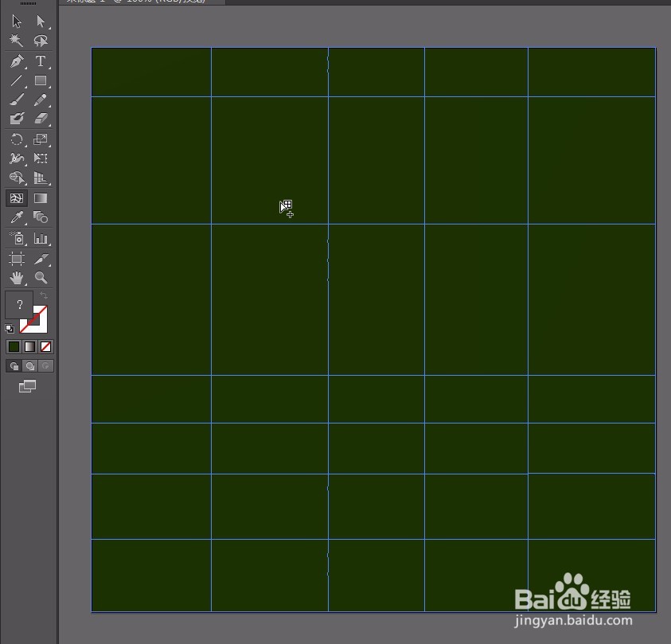This screenshot has height=644, width=671.
Task: Pick the Pen tool
Action: 16,61
